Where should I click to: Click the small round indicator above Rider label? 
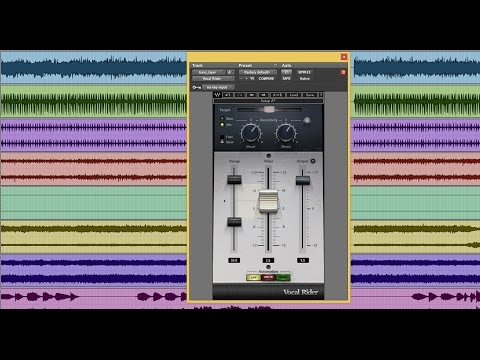tap(269, 156)
